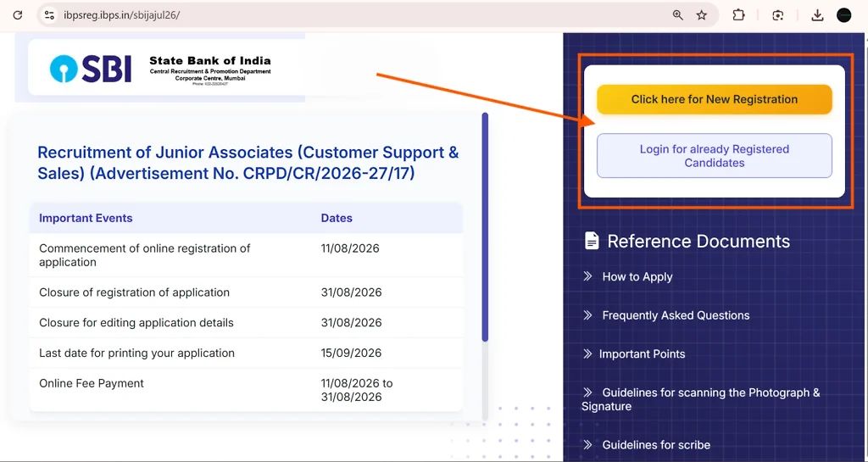The width and height of the screenshot is (868, 462).
Task: Click chevron icon beside Guidelines for scribe
Action: pyautogui.click(x=588, y=444)
